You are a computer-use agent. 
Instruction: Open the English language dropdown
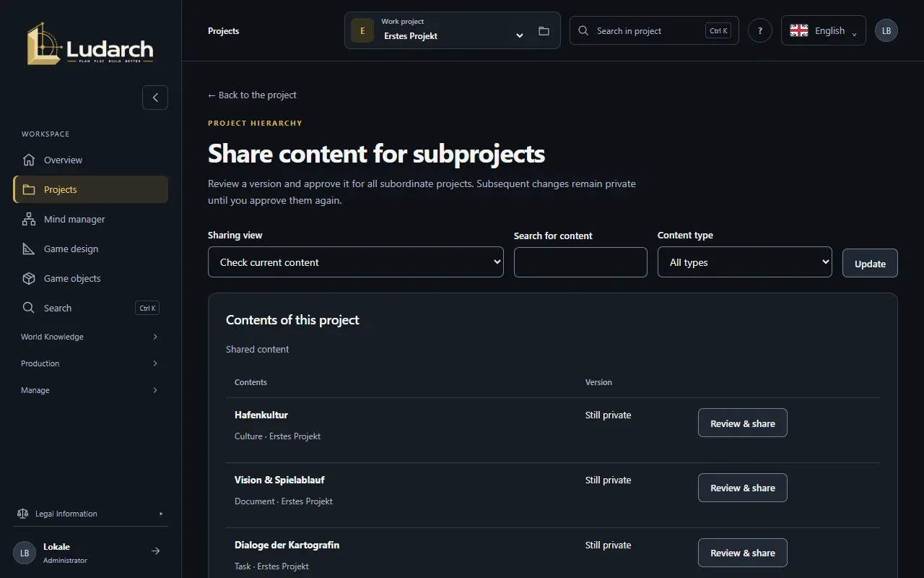tap(824, 30)
